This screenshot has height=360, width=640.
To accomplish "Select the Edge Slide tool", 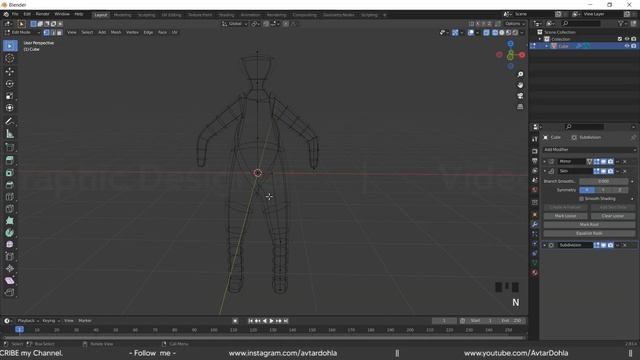I will pyautogui.click(x=10, y=256).
